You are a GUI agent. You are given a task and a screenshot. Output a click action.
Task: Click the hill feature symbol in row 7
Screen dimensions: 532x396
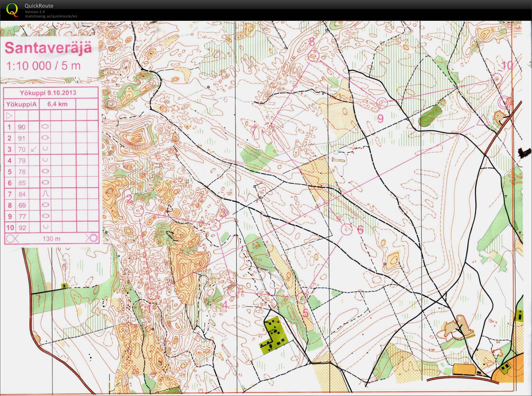46,193
